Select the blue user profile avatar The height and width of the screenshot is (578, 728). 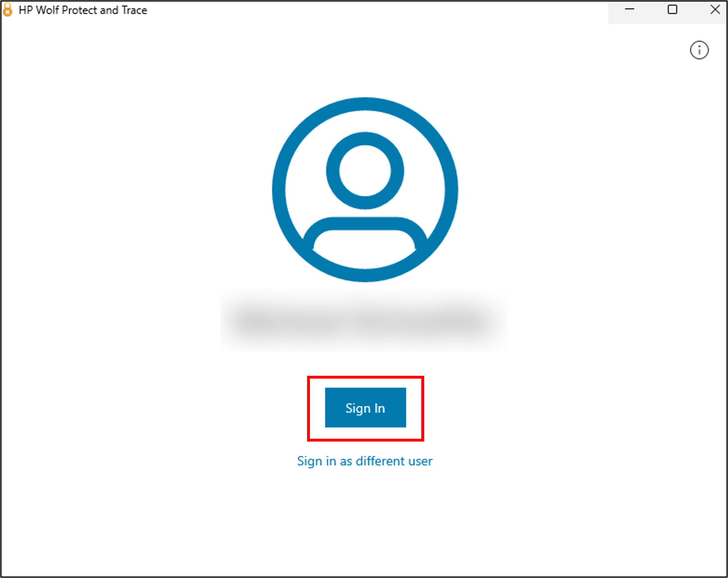(365, 189)
